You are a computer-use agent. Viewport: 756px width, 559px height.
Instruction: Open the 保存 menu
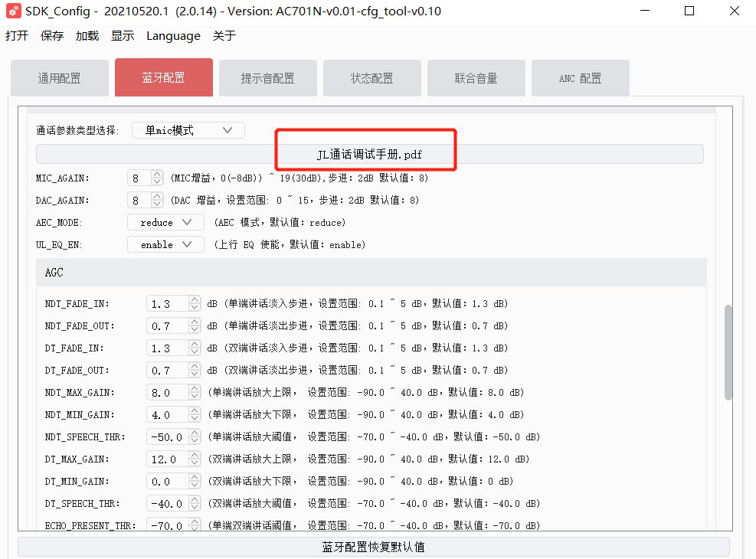[52, 36]
